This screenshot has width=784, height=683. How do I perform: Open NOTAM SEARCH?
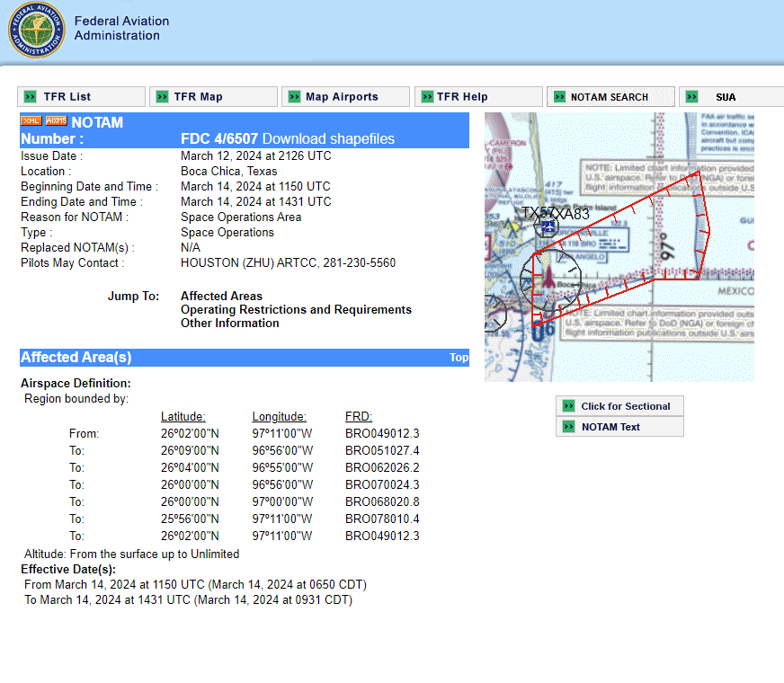[x=610, y=96]
